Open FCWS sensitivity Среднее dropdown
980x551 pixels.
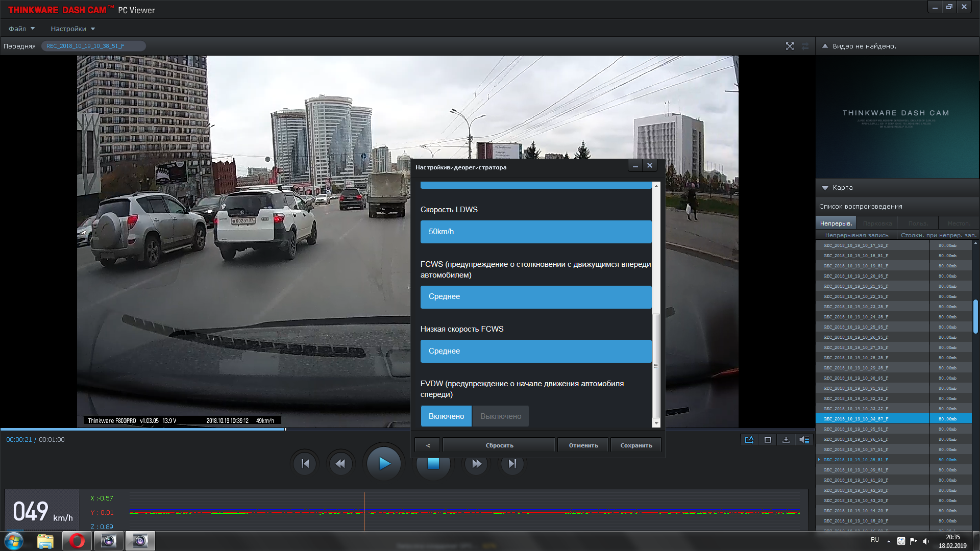pos(535,296)
